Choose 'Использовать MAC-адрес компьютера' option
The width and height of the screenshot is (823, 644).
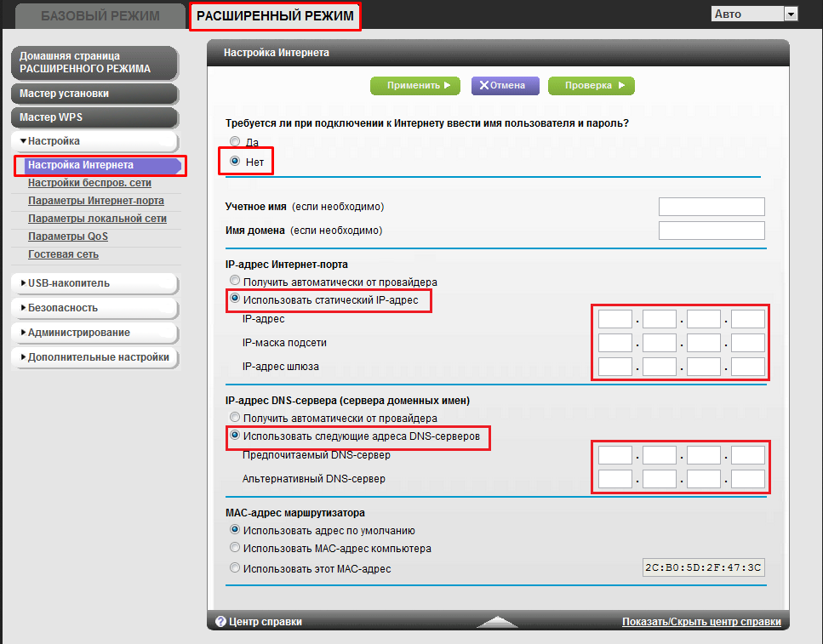(x=235, y=549)
